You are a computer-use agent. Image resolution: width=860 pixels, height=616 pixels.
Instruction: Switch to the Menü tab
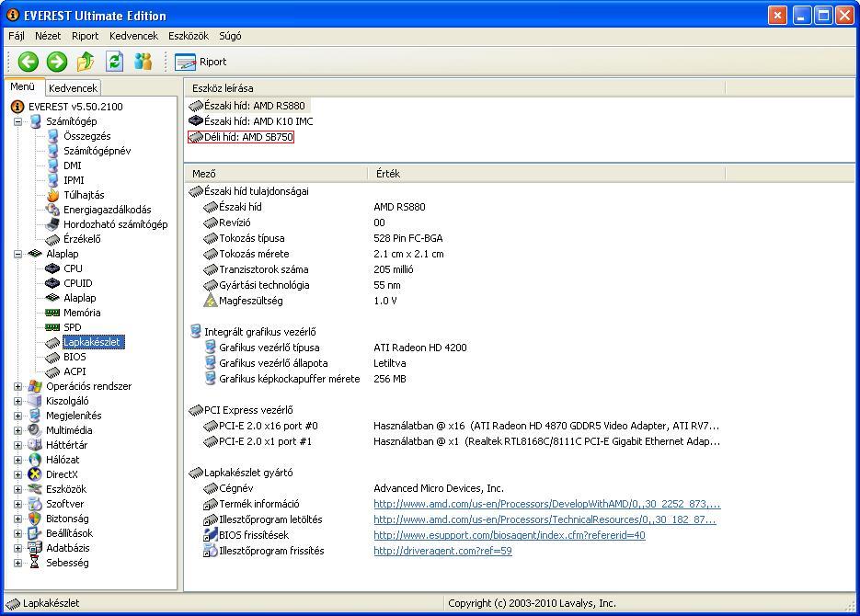coord(22,86)
